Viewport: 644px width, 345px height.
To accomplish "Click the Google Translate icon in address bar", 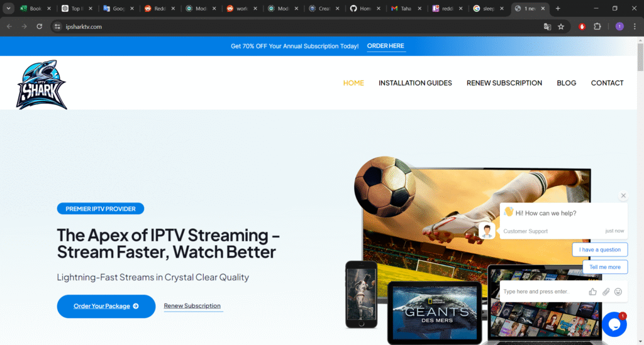I will point(547,26).
